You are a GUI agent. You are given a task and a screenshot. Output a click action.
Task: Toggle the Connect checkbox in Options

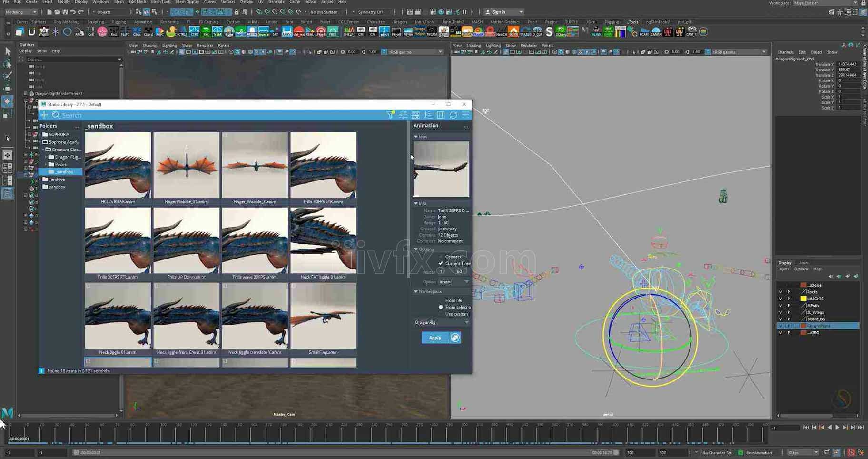tap(441, 257)
